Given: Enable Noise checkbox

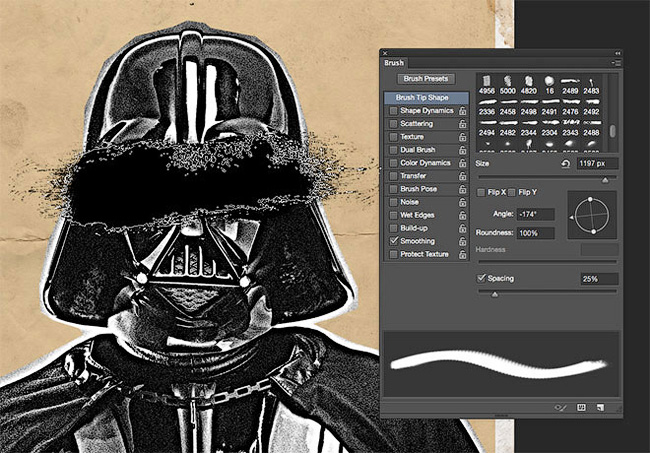Looking at the screenshot, I should [393, 202].
